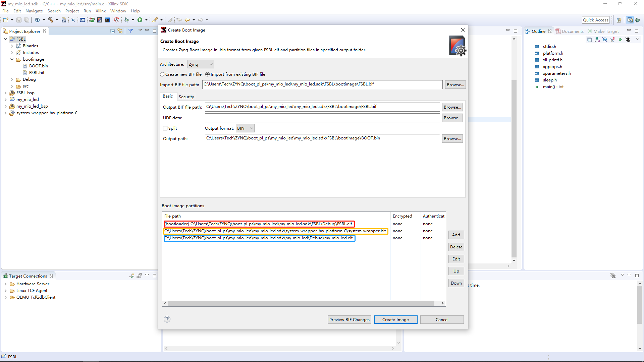Click the Create Boot Image help icon
Image resolution: width=644 pixels, height=362 pixels.
tap(167, 319)
